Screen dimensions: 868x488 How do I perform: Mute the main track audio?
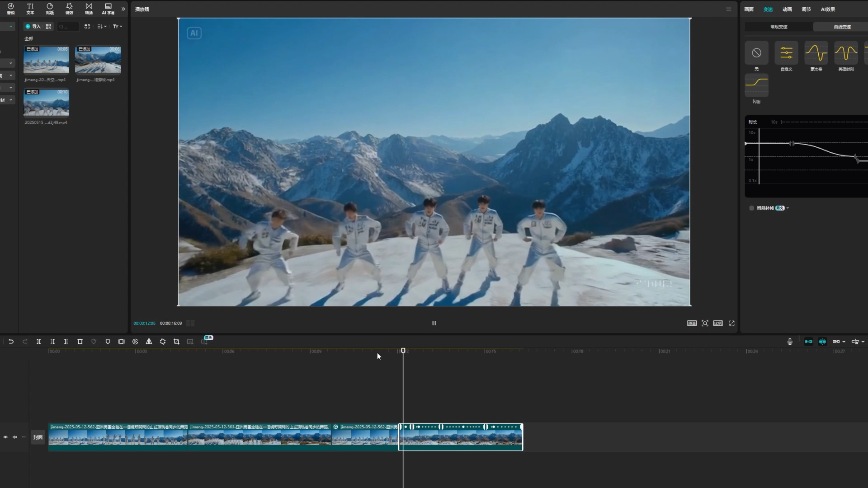[14, 437]
